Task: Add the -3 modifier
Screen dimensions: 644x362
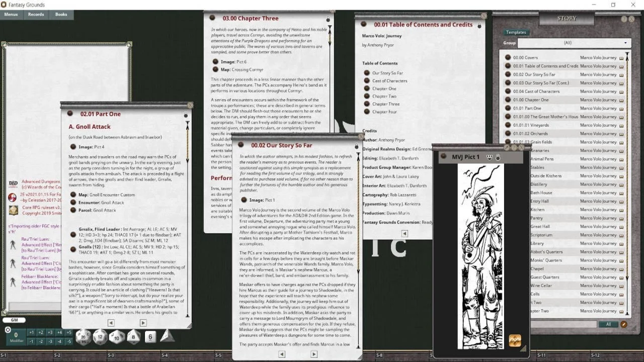Action: pyautogui.click(x=50, y=341)
